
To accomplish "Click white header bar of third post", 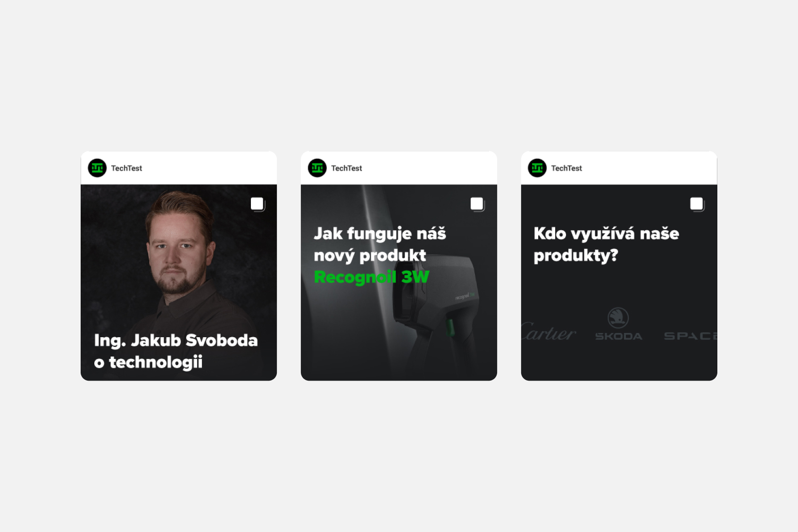I will 619,168.
